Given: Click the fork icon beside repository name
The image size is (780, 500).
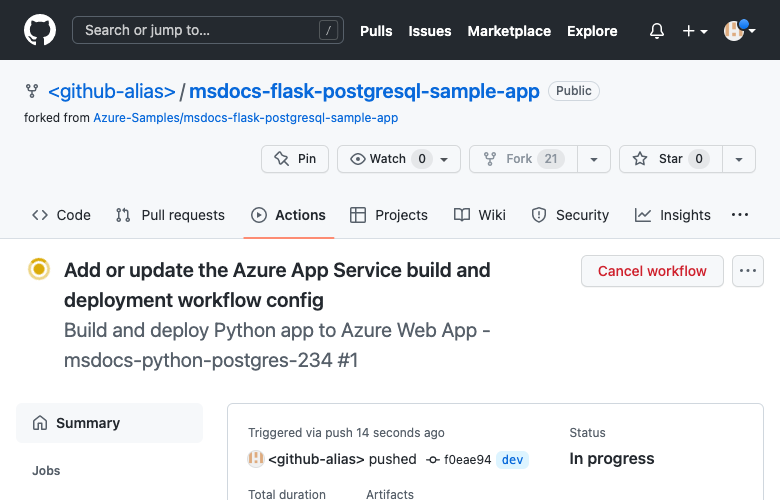Looking at the screenshot, I should click(32, 91).
